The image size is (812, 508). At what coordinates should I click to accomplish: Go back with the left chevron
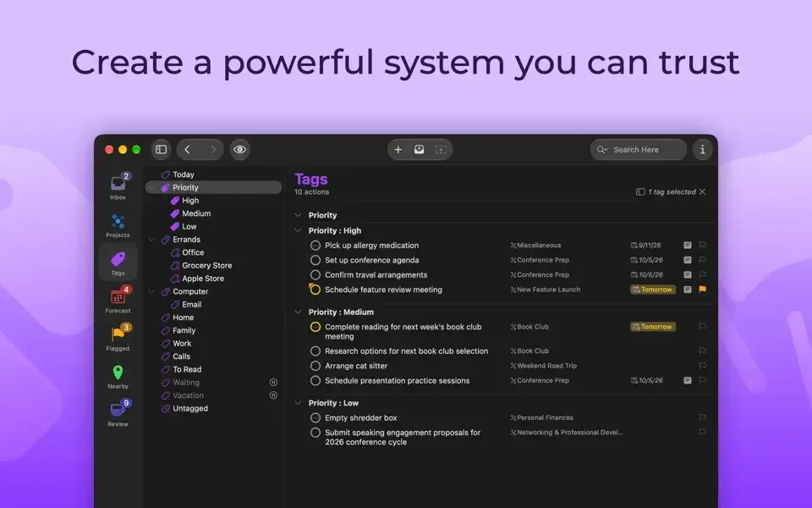coord(188,149)
